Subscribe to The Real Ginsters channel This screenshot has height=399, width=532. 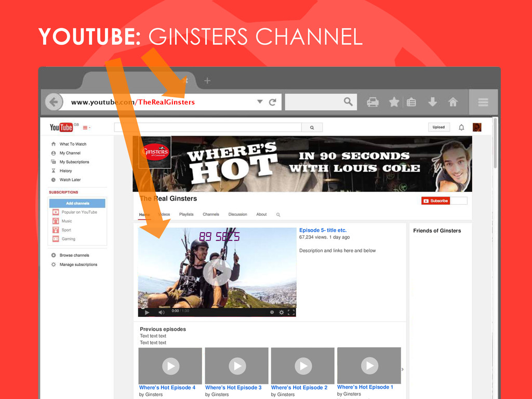436,201
